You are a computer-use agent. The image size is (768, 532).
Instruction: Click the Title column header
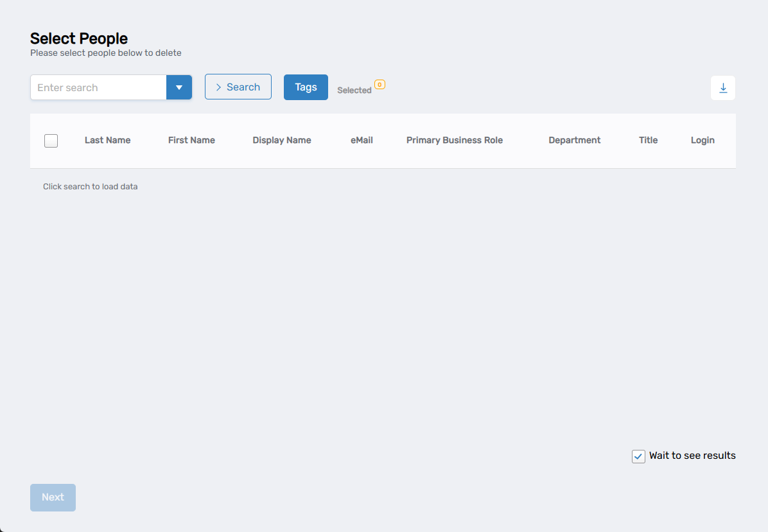pyautogui.click(x=648, y=141)
